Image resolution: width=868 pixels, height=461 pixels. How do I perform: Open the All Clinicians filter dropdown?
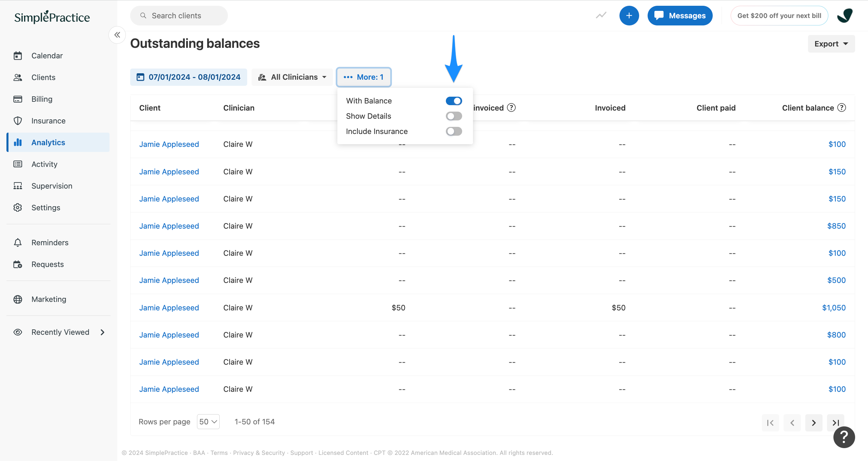[292, 77]
